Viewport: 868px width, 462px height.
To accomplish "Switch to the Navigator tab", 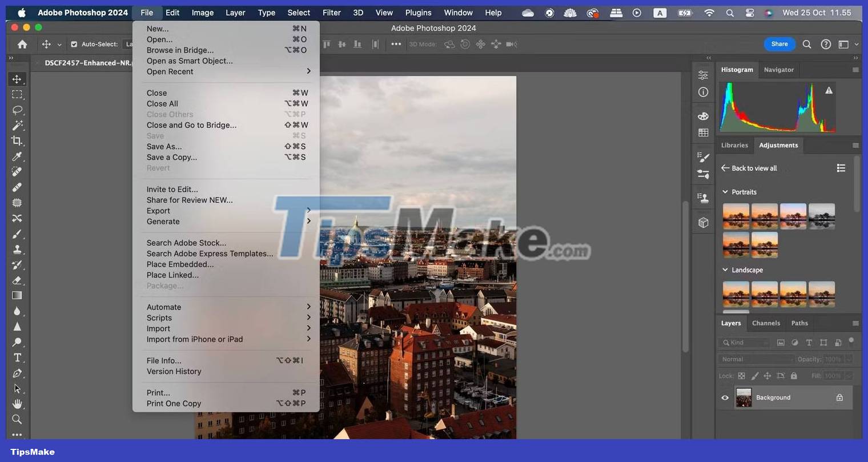I will pyautogui.click(x=778, y=70).
